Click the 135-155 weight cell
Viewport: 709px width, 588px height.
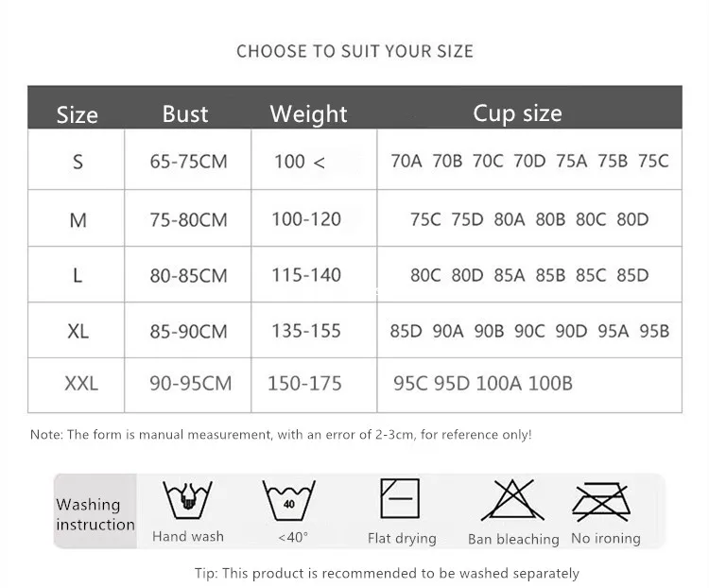point(305,331)
